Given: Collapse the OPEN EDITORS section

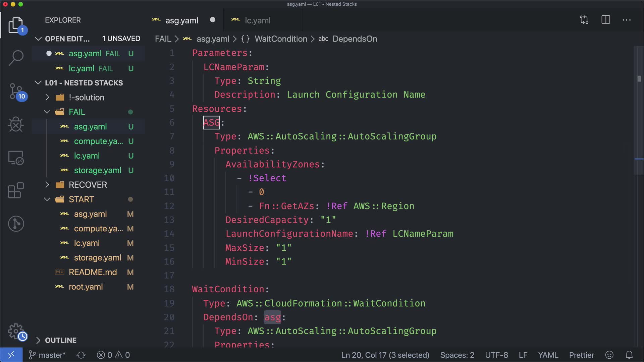Looking at the screenshot, I should [67, 39].
